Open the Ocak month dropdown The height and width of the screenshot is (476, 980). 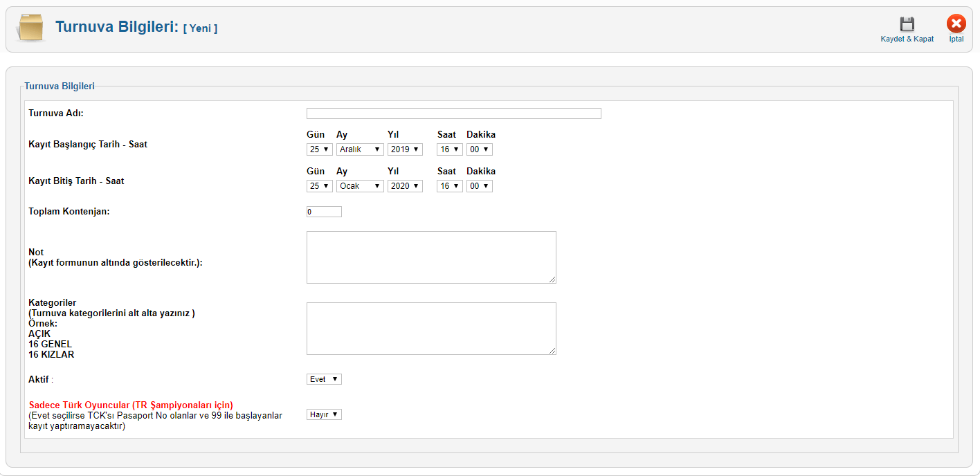360,186
